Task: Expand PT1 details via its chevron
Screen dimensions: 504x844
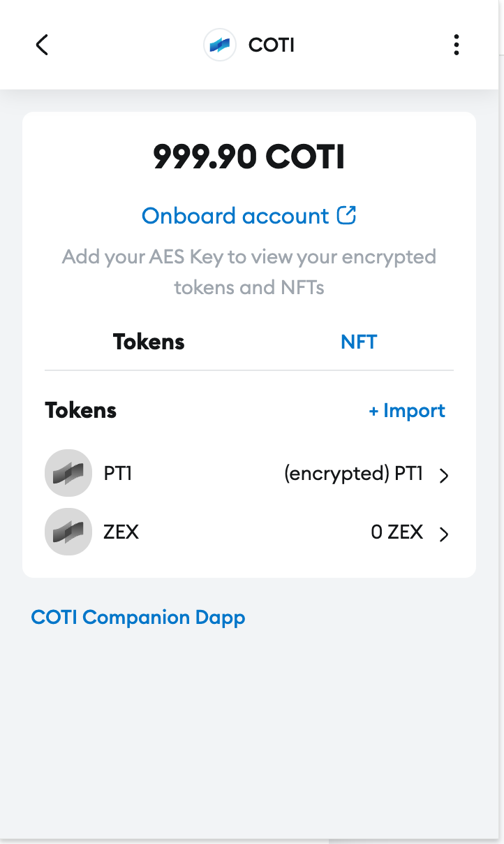Action: (444, 476)
